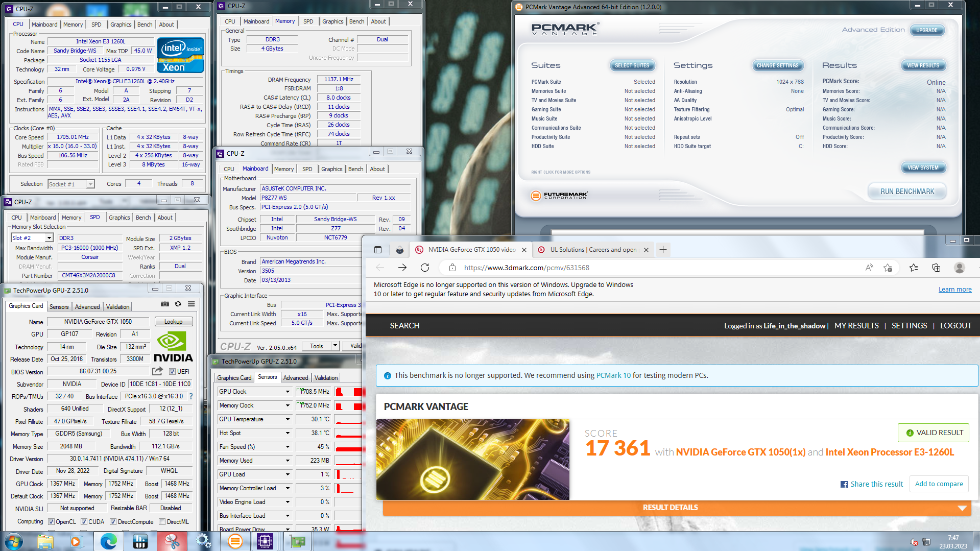Click the BIOS export share icon in GPU-Z
980x551 pixels.
[158, 371]
